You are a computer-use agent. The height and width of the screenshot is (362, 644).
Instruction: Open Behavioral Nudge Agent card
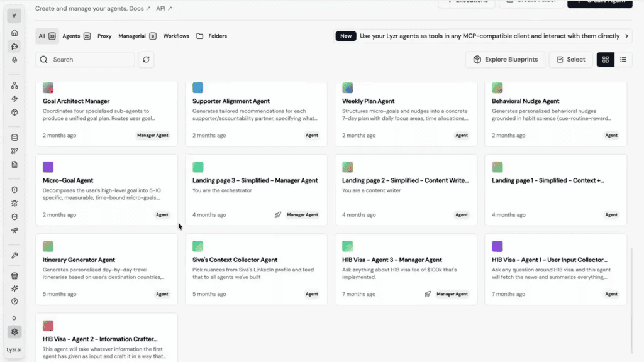click(556, 113)
